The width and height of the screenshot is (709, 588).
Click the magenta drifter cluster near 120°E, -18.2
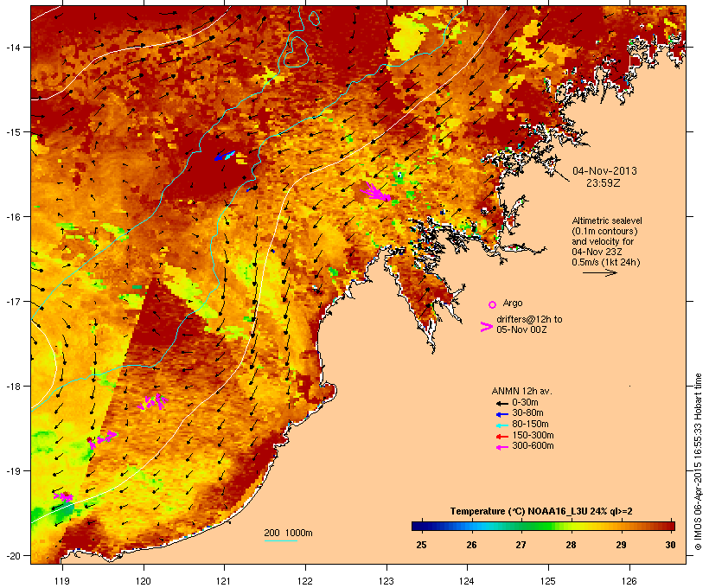153,402
